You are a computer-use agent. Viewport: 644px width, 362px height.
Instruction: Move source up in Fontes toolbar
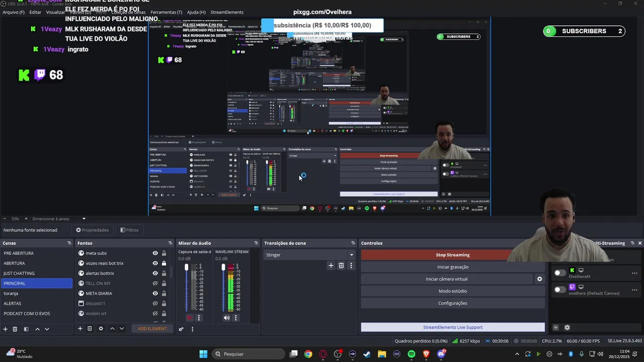click(x=112, y=328)
